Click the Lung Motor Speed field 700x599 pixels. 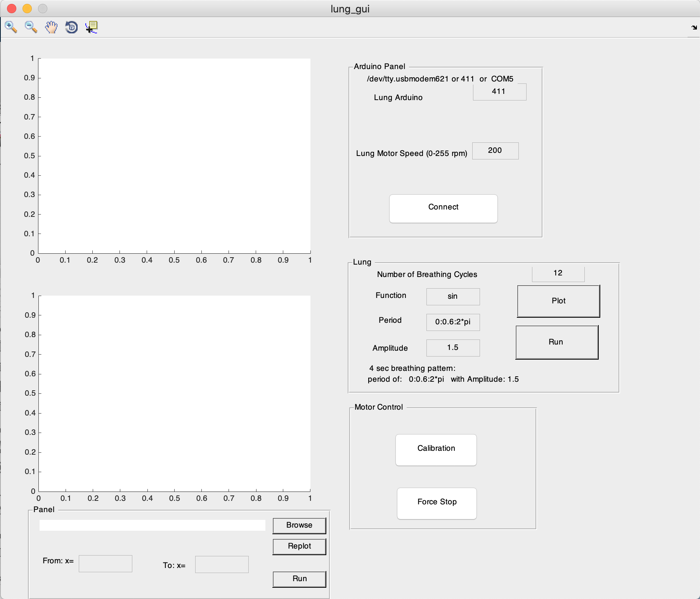point(495,151)
